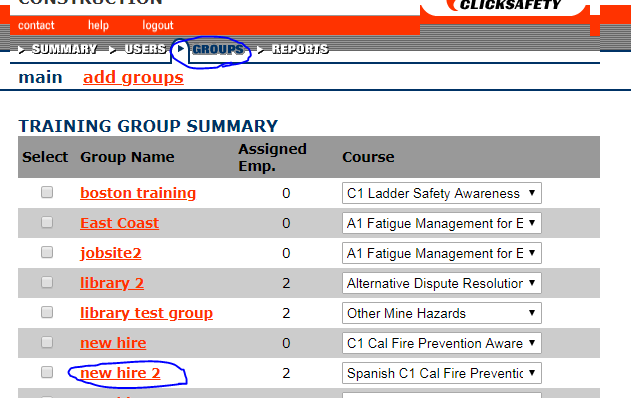Screen dimensions: 631x398
Task: Expand the C1 Cal Fire Prevention dropdown
Action: [x=442, y=343]
